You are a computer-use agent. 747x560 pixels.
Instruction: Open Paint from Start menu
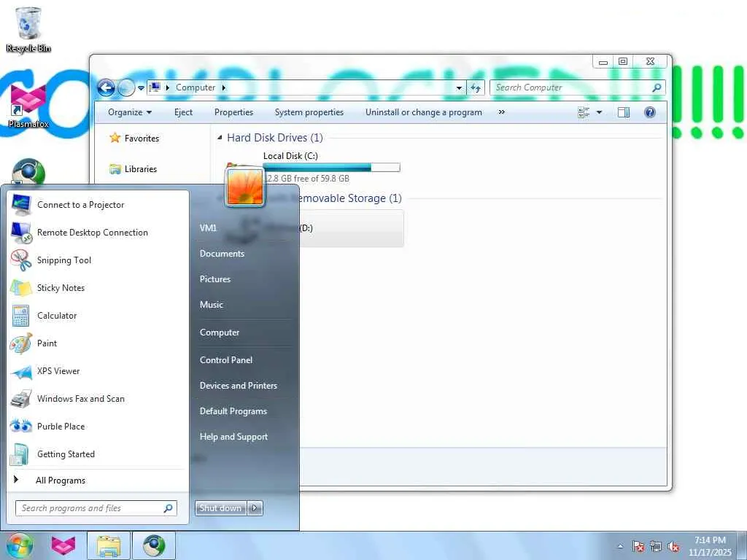click(x=98, y=343)
